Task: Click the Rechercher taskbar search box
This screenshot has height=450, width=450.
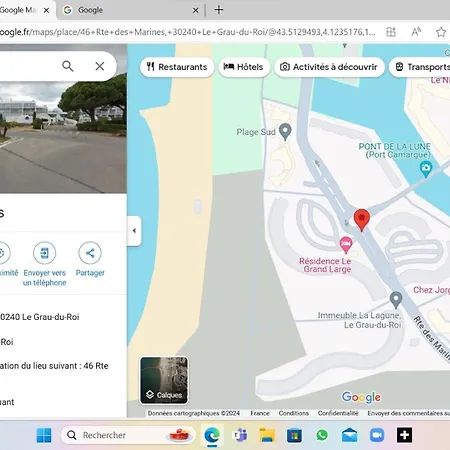Action: coord(128,435)
